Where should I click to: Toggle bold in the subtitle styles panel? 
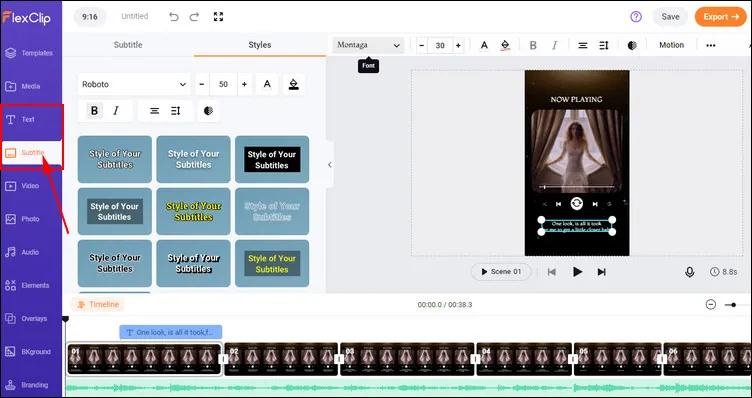(x=94, y=111)
